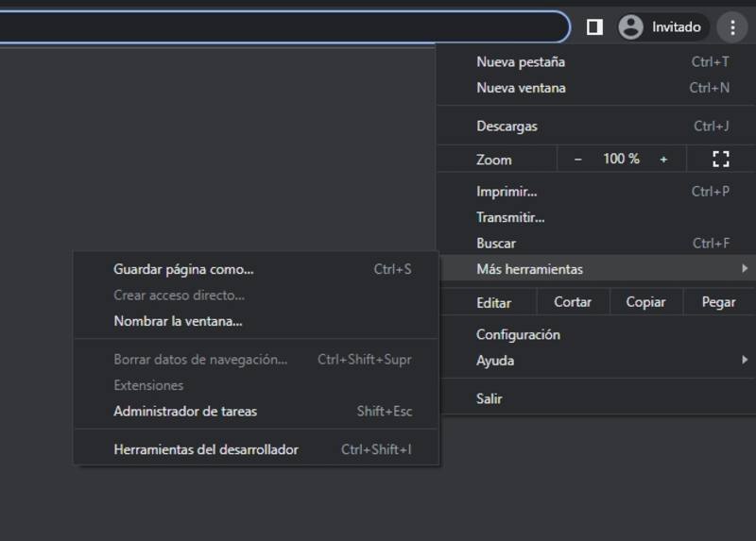
Task: Choose Imprimir... in the menu
Action: (507, 192)
